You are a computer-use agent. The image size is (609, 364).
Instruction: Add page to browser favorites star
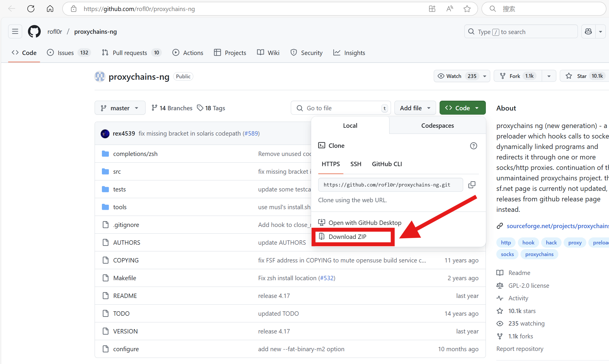pyautogui.click(x=467, y=9)
